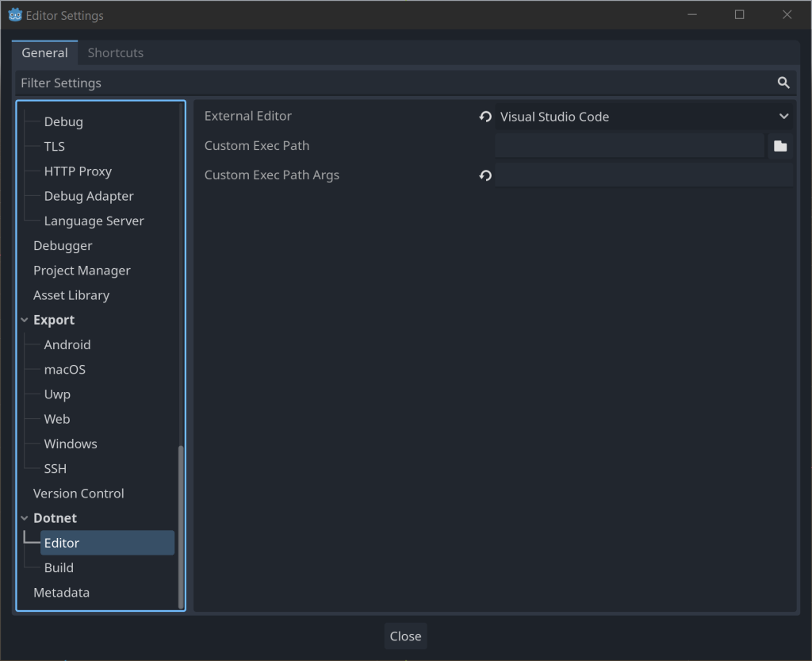Collapse the Export tree section
The image size is (812, 661).
point(25,320)
